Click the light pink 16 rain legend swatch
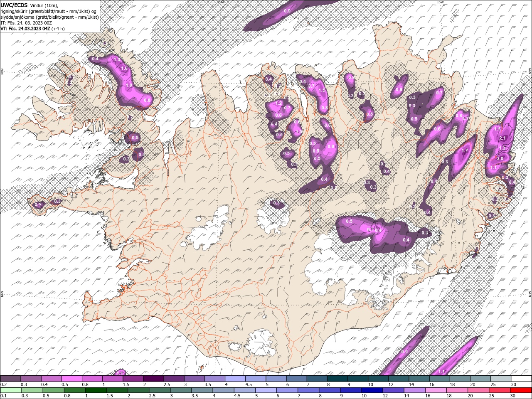Viewport: 532px width, 399px height. coord(436,390)
